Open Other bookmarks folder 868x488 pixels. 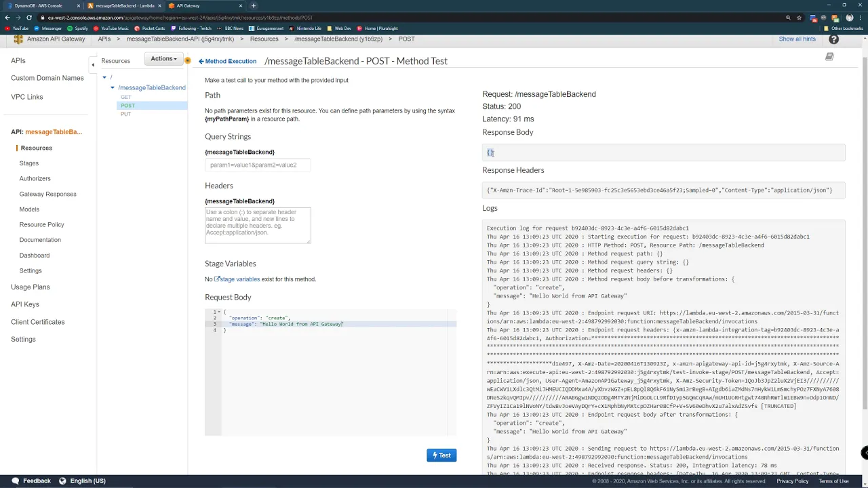pyautogui.click(x=843, y=28)
